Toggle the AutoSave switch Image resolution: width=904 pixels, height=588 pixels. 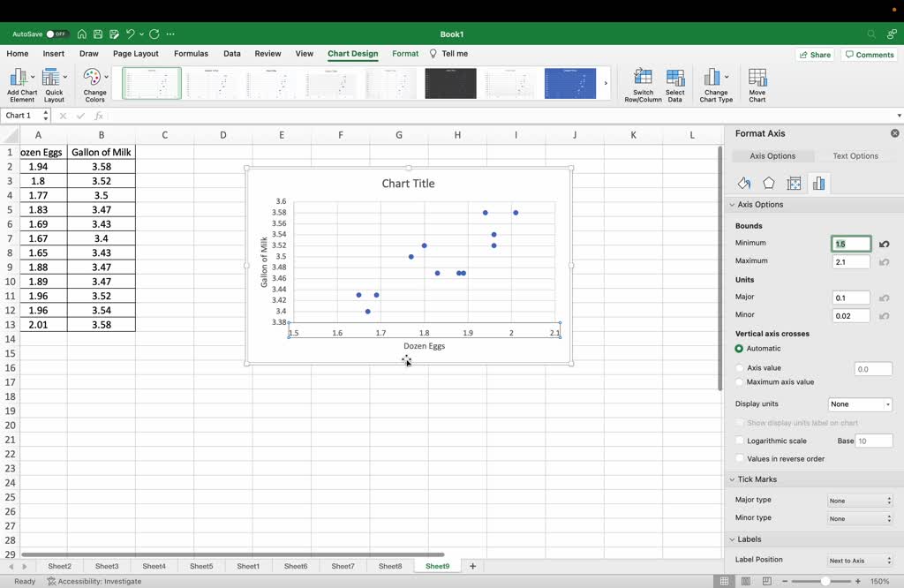pos(56,34)
